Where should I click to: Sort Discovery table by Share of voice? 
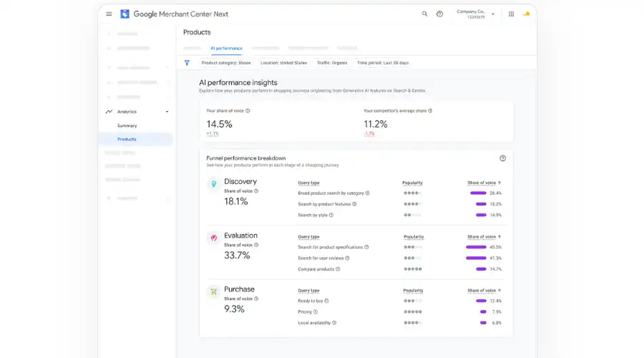[x=484, y=183]
